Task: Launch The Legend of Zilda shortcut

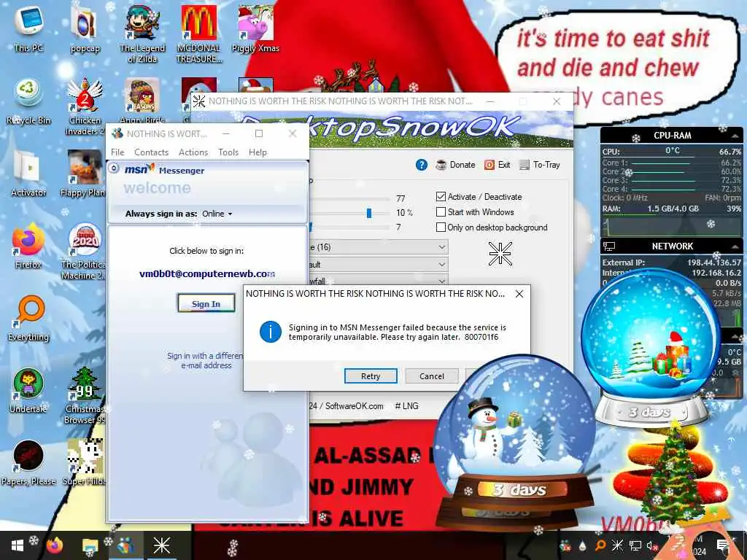Action: pyautogui.click(x=142, y=34)
